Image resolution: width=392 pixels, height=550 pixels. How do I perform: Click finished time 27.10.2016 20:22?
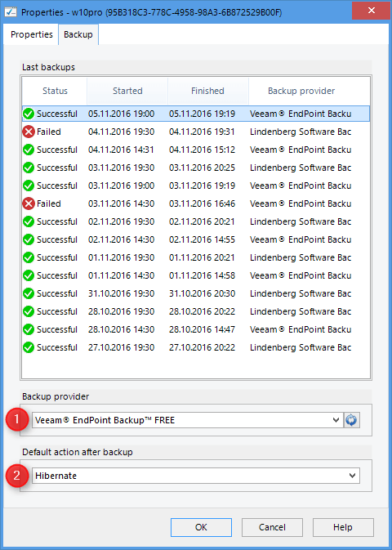click(203, 347)
